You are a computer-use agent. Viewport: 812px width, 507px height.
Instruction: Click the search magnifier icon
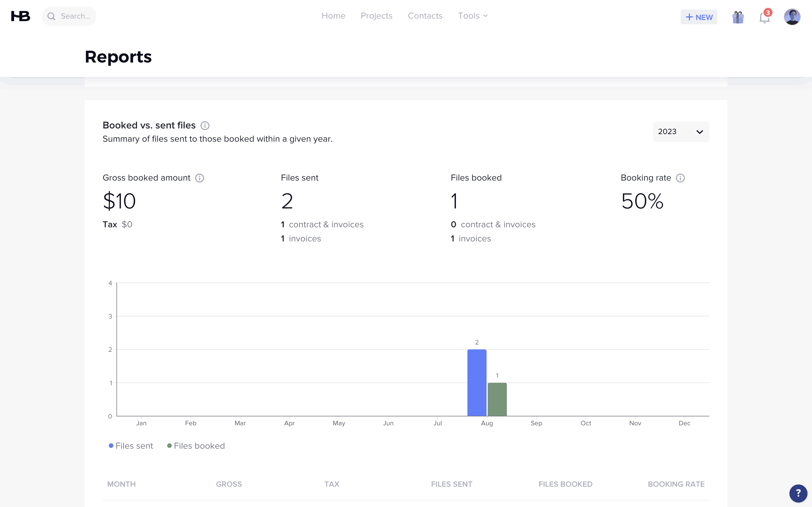tap(51, 16)
